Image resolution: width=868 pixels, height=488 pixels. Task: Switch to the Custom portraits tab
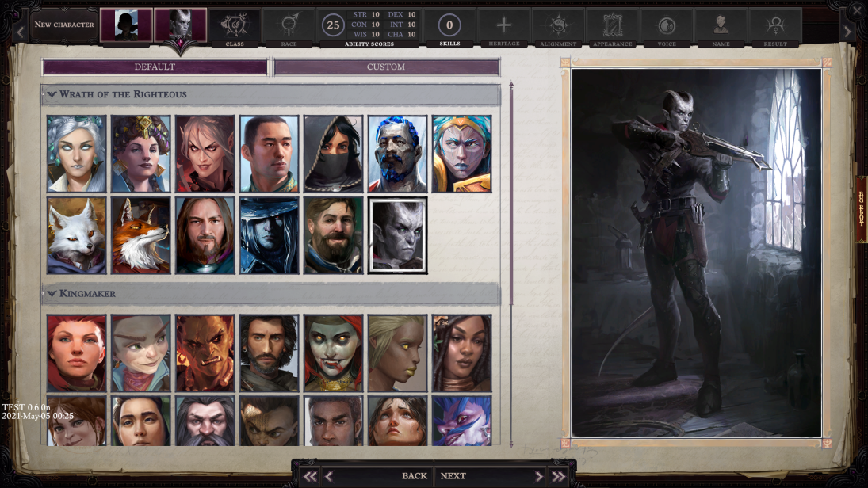click(386, 67)
